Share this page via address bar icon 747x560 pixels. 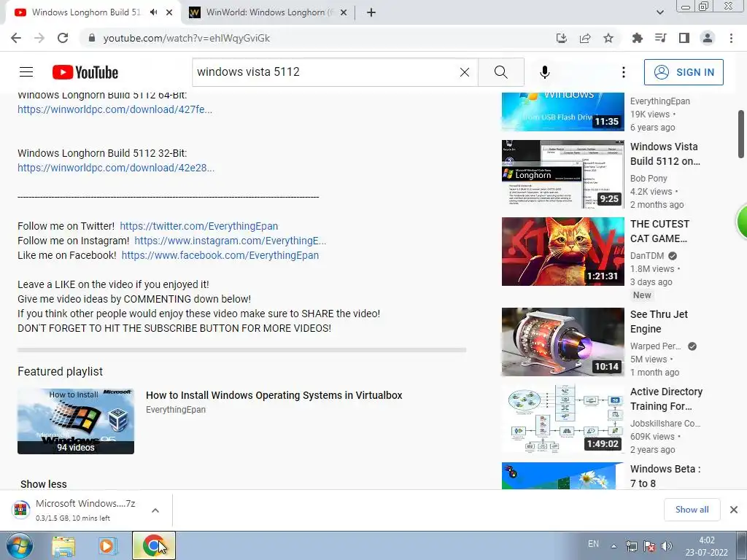(x=585, y=38)
